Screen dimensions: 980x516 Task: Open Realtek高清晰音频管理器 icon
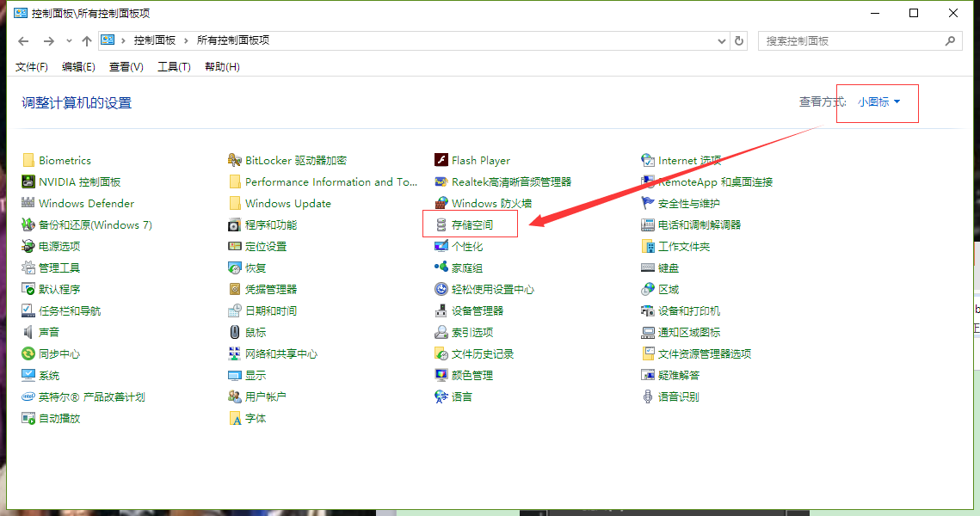point(441,181)
